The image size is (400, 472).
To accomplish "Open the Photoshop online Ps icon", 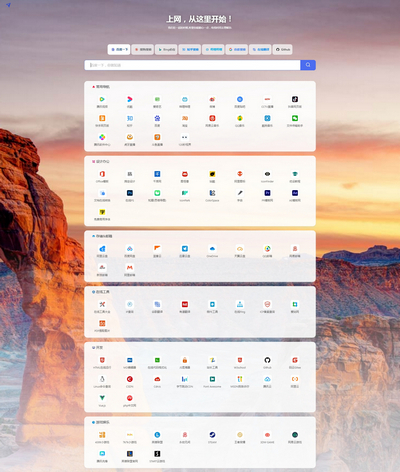I will pos(130,193).
